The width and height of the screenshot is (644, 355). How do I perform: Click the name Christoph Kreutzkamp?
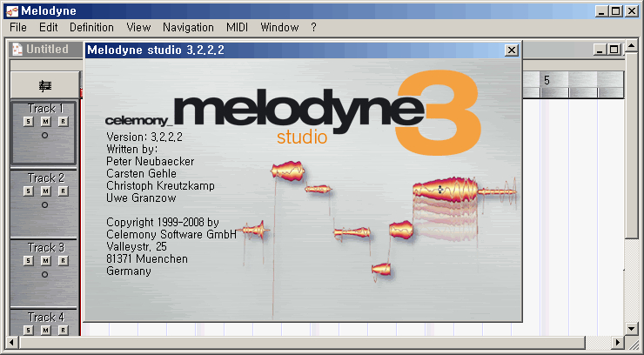tap(161, 186)
